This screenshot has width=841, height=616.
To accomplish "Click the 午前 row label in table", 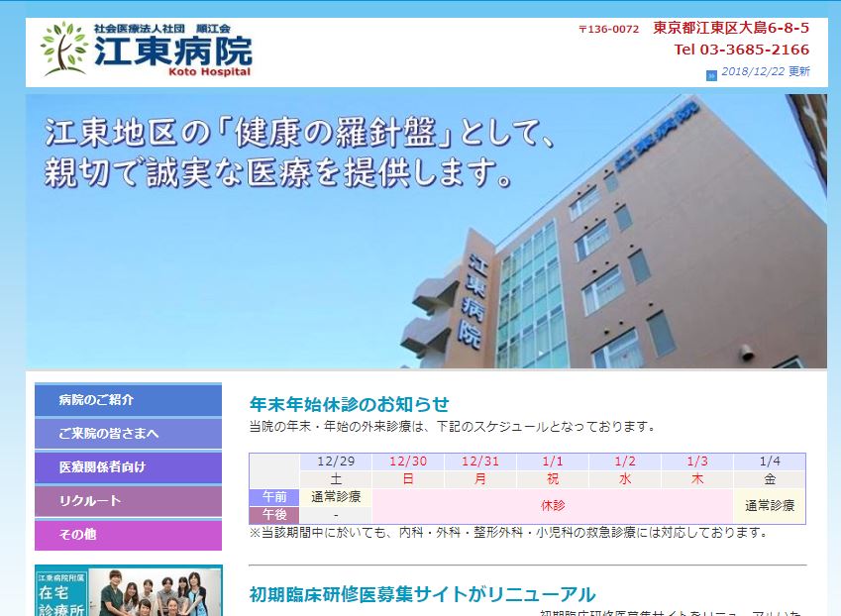I will point(273,496).
